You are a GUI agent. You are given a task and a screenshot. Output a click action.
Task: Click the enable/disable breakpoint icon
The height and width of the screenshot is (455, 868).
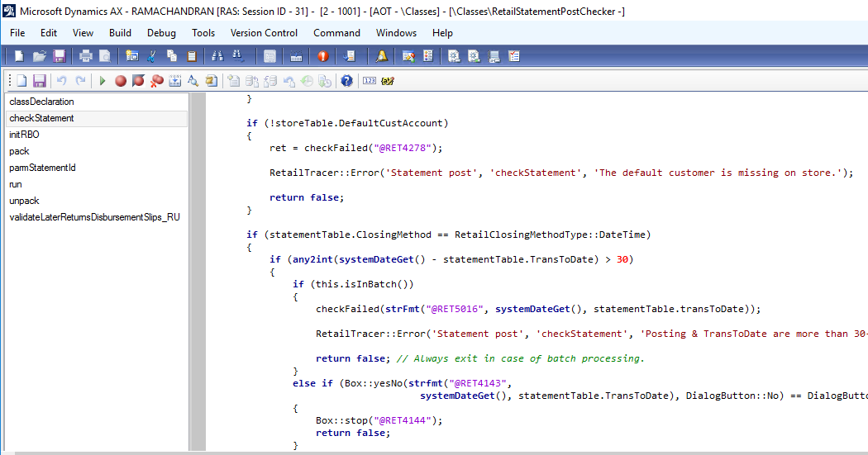(x=138, y=81)
